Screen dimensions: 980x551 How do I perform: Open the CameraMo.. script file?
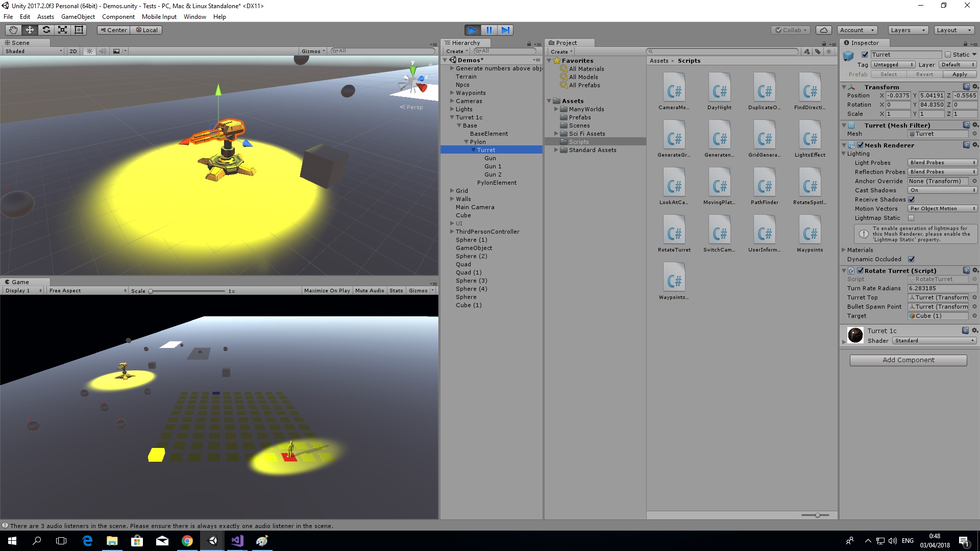(x=674, y=92)
